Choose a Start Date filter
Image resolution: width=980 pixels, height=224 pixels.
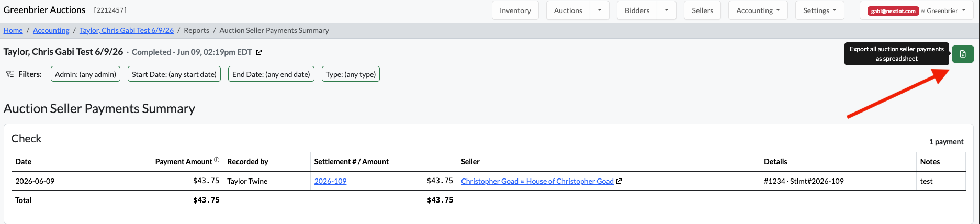click(x=174, y=74)
